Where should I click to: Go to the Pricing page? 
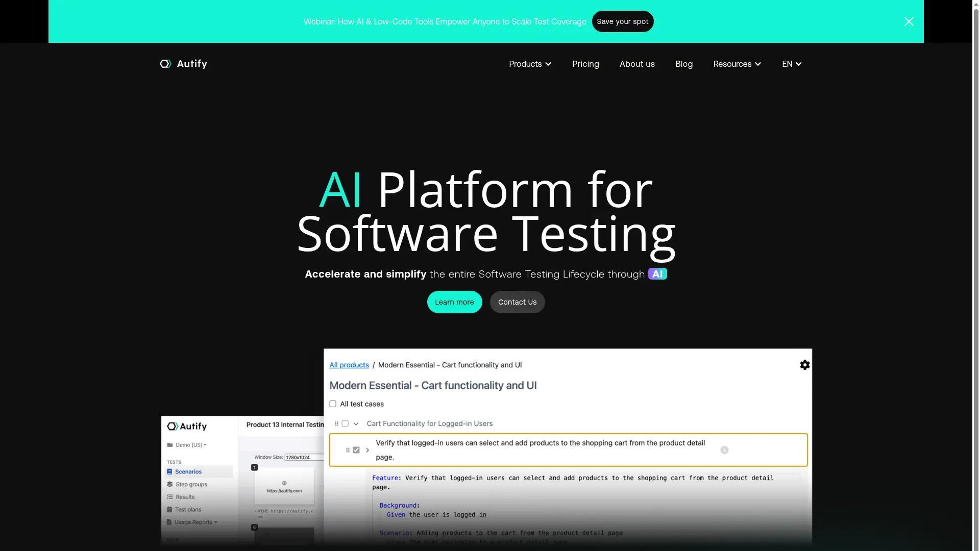585,64
